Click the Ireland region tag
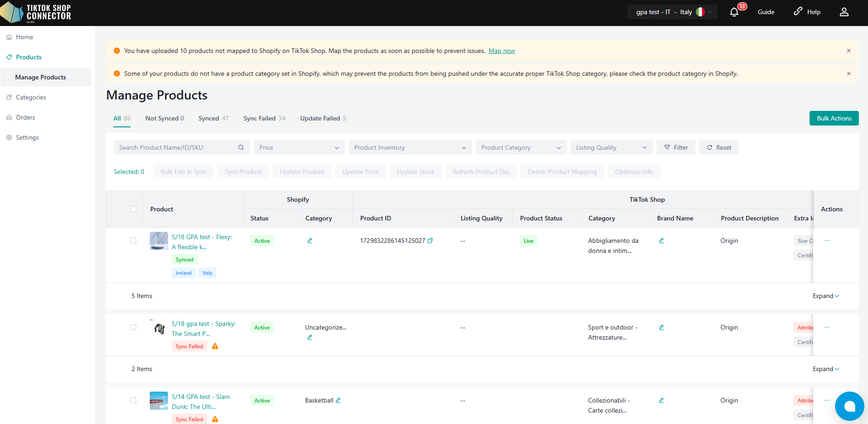The height and width of the screenshot is (424, 868). click(184, 273)
